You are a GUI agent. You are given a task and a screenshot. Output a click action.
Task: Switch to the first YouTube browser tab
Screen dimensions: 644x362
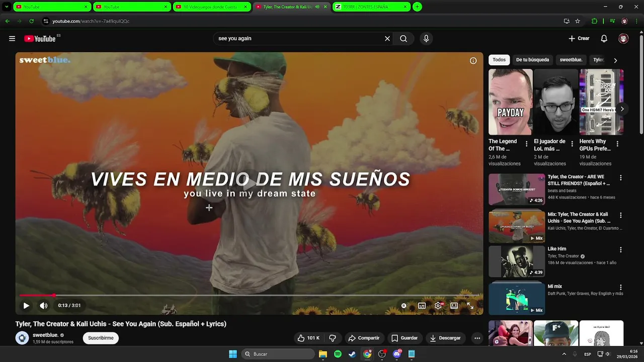pos(52,7)
